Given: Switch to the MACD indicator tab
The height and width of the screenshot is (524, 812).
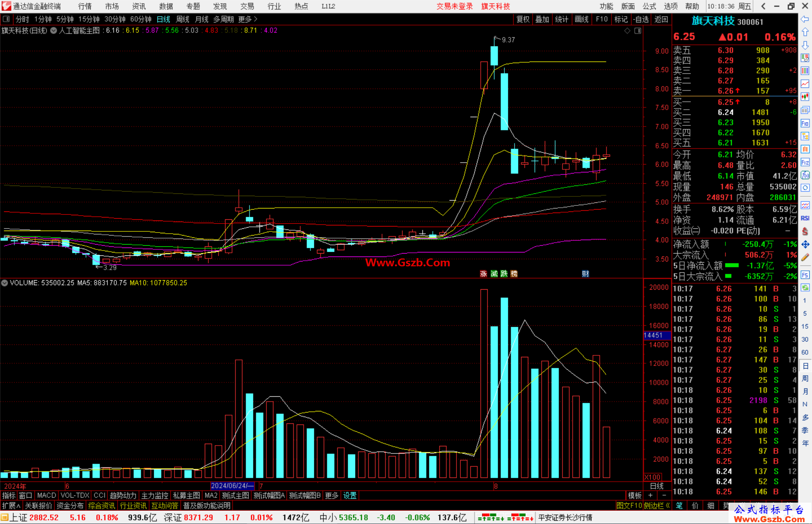Looking at the screenshot, I should (47, 495).
